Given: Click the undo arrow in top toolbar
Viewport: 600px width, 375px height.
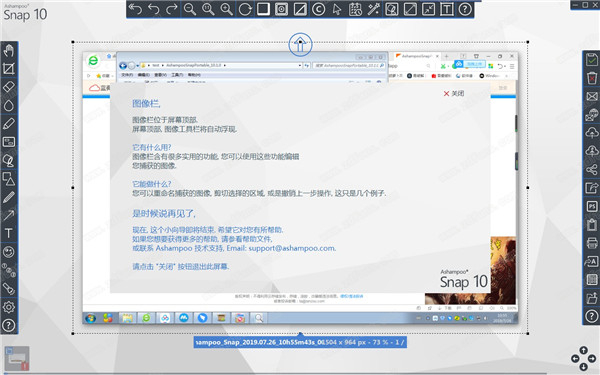Looking at the screenshot, I should coord(153,9).
